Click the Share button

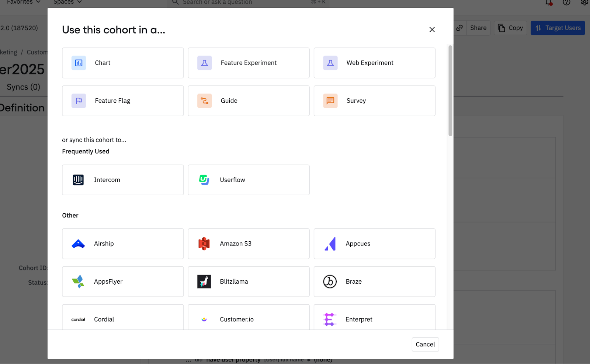click(x=478, y=28)
